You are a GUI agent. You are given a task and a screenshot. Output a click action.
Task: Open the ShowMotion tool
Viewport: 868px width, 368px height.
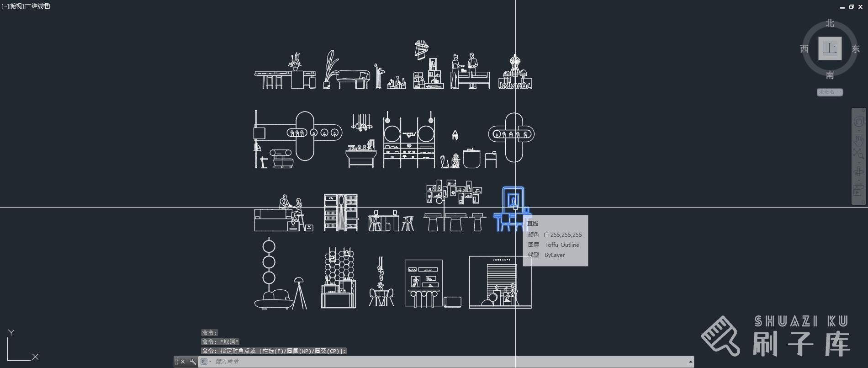[x=858, y=191]
